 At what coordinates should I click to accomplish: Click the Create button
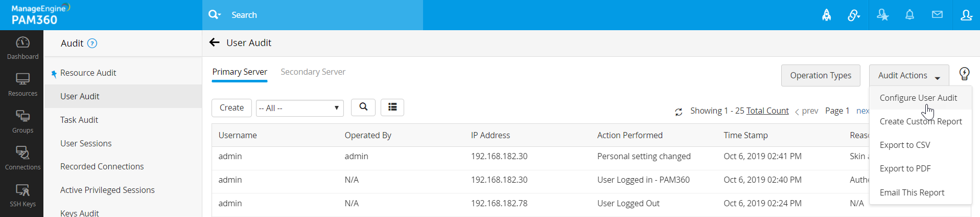231,107
